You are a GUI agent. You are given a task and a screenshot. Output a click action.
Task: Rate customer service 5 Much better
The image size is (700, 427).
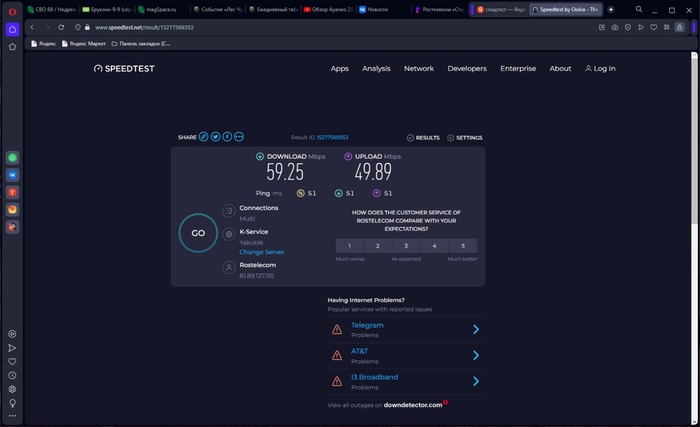tap(463, 245)
